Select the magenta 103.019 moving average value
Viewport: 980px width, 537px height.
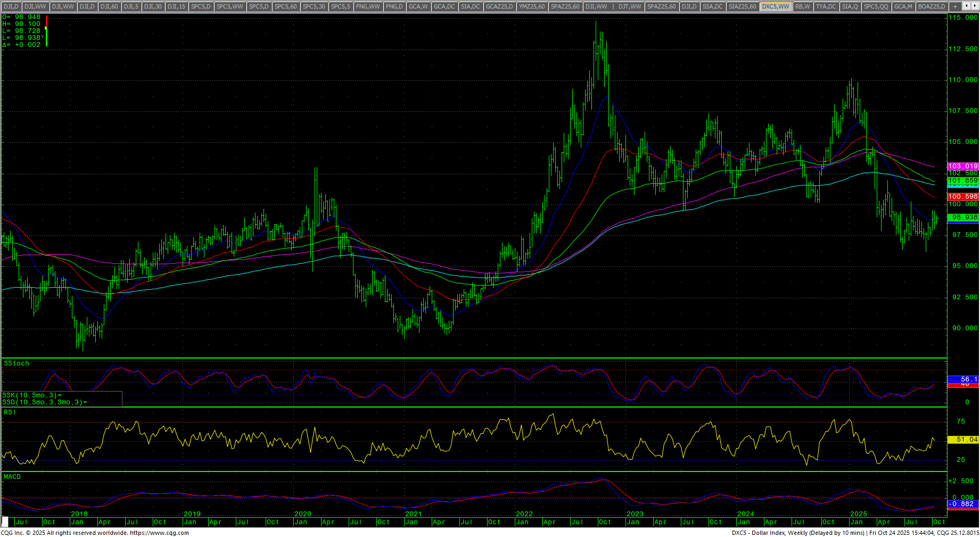coord(963,167)
